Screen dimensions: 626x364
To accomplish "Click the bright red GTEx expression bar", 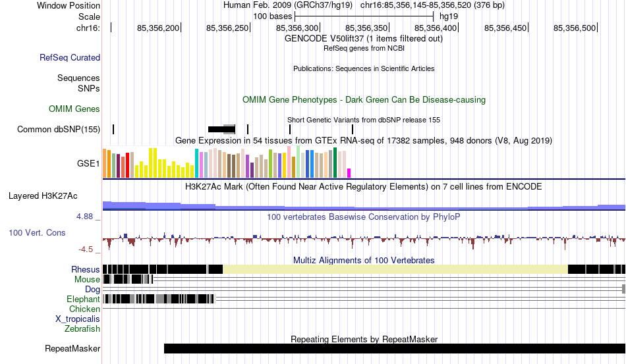I will [x=127, y=165].
